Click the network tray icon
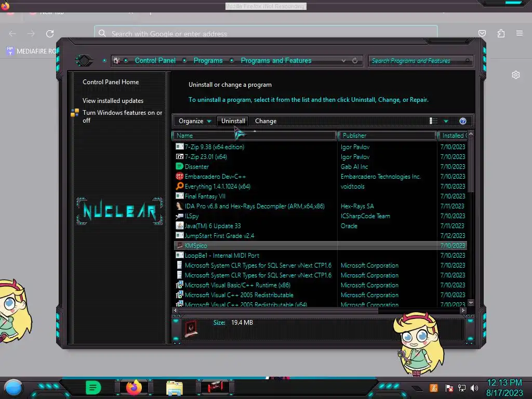 462,388
